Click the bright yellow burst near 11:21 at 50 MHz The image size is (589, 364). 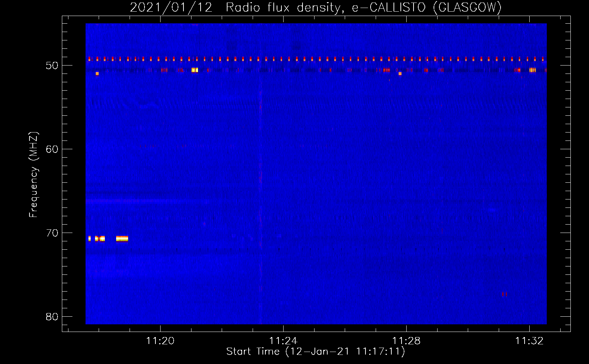tap(195, 70)
